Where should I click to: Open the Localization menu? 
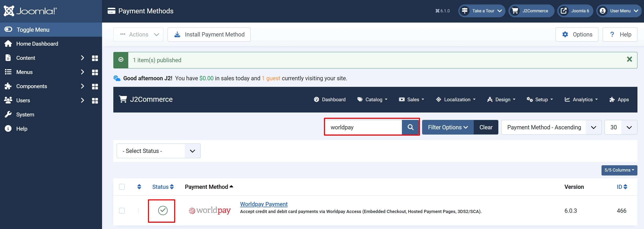(x=456, y=99)
